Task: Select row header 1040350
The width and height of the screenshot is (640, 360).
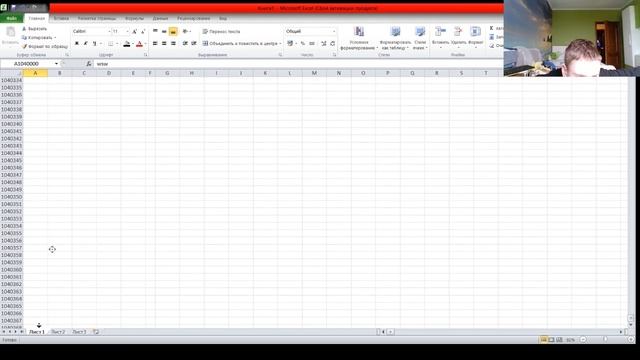Action: [x=11, y=197]
